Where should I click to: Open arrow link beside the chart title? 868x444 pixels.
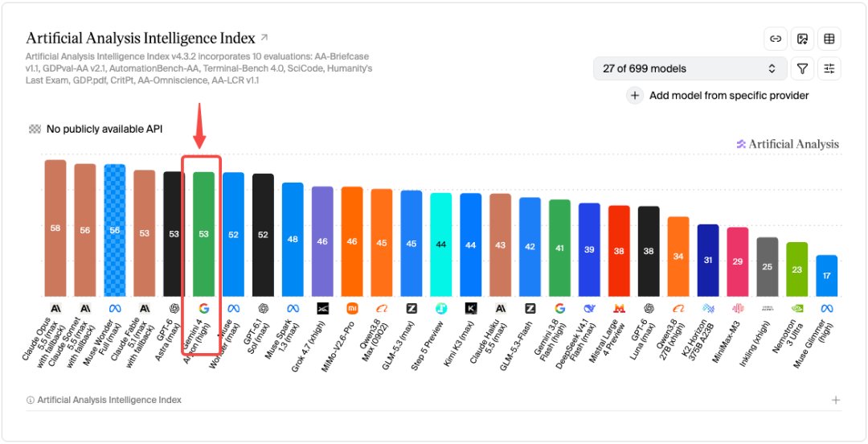[x=264, y=38]
